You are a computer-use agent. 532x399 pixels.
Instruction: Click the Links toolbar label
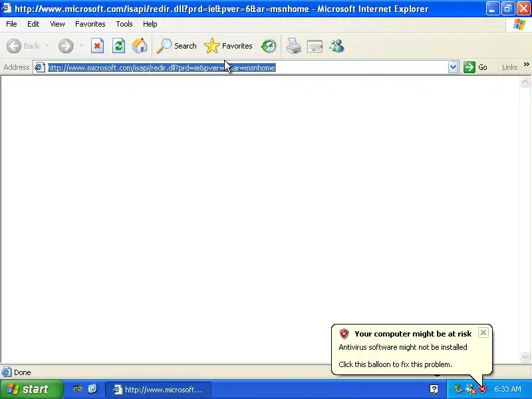pos(509,67)
